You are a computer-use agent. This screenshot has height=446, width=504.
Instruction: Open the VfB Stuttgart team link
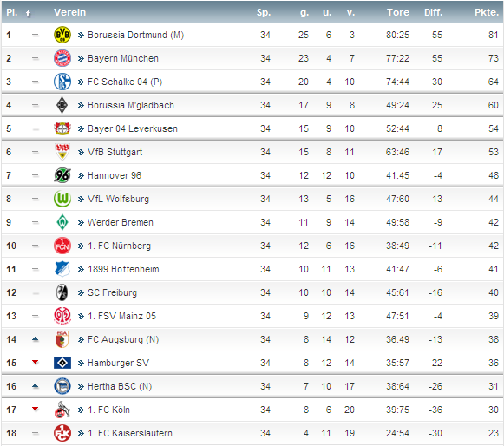tap(115, 152)
